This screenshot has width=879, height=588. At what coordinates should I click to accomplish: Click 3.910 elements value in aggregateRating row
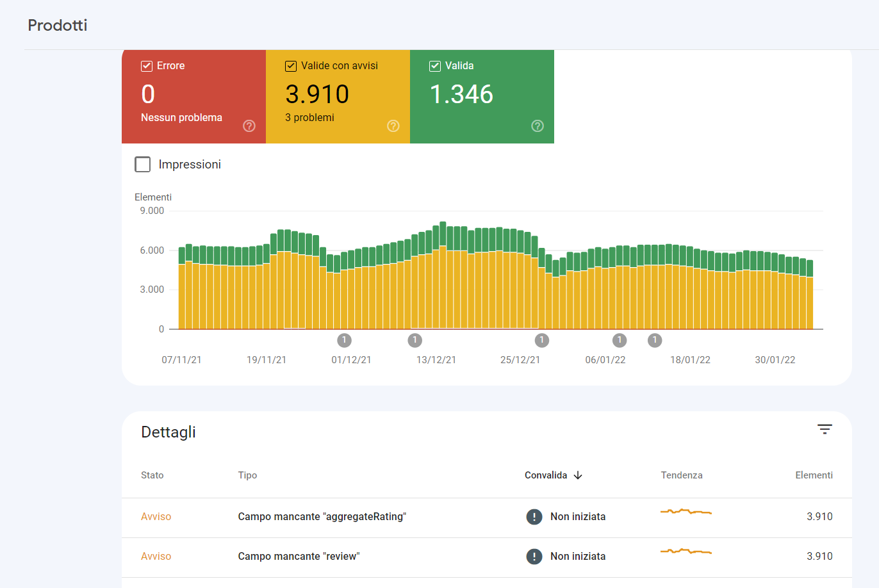(819, 517)
